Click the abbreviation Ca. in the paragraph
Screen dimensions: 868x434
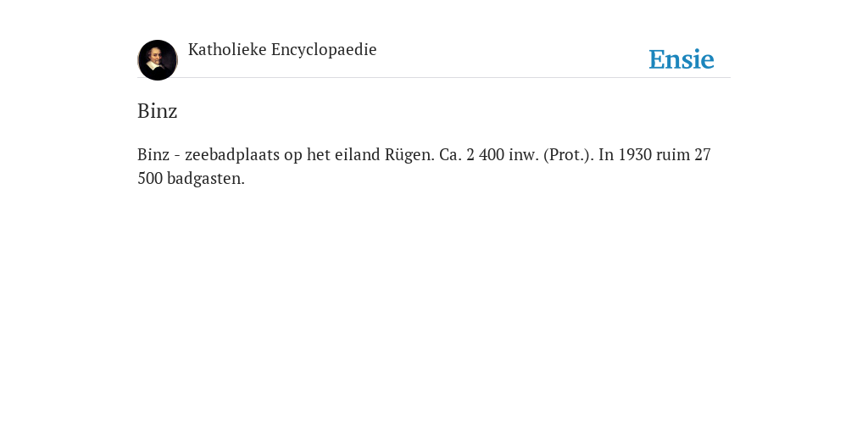pyautogui.click(x=451, y=154)
